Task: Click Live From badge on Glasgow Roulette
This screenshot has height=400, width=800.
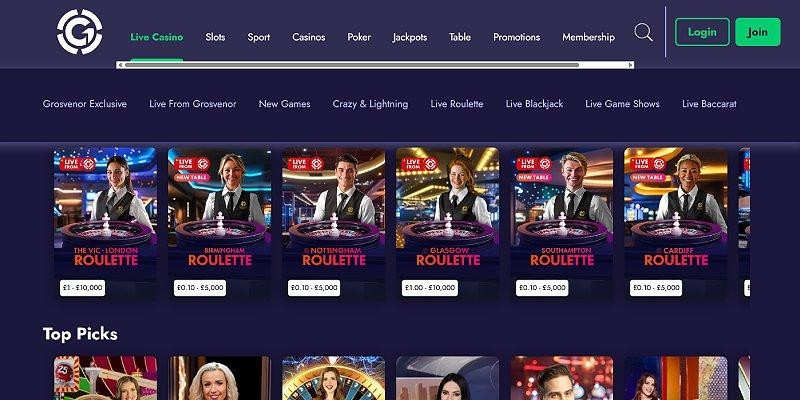Action: 419,164
